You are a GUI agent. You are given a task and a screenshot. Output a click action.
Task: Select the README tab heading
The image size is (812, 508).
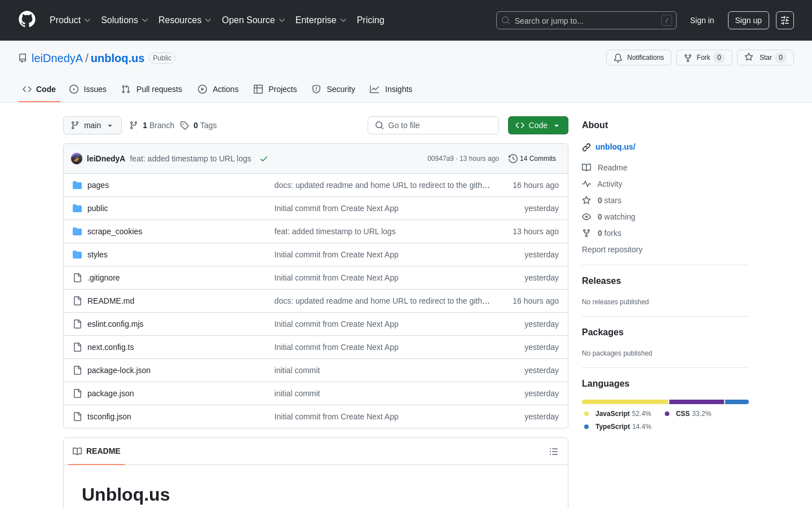(x=96, y=451)
